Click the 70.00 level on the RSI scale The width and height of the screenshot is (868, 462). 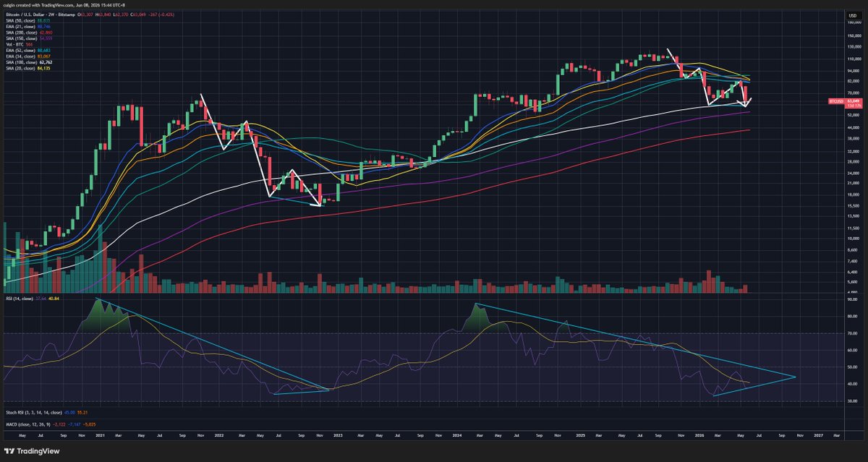(x=853, y=333)
